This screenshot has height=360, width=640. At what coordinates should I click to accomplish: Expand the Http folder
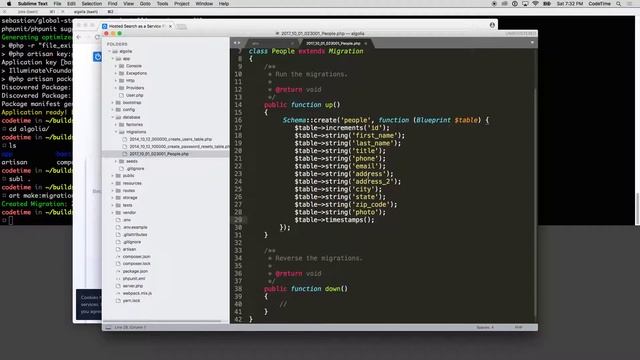point(116,81)
